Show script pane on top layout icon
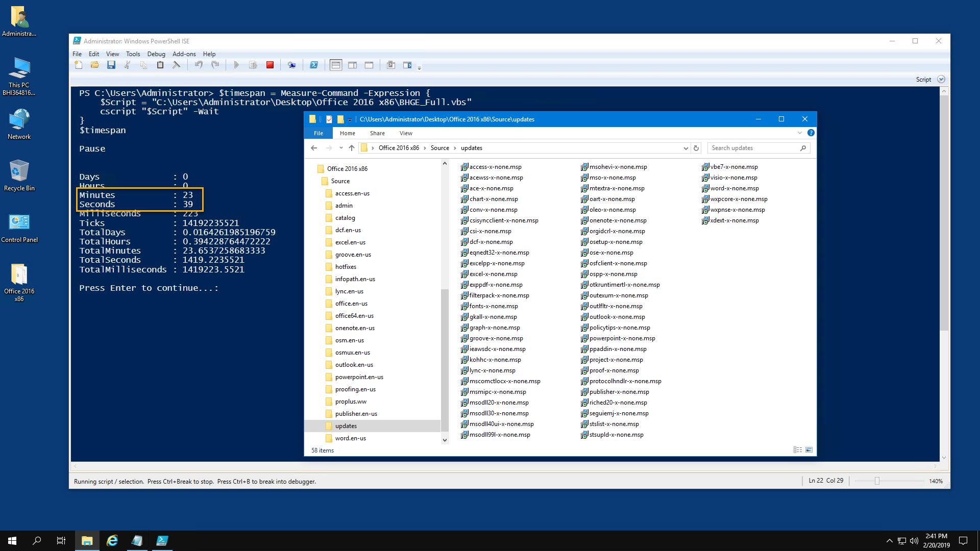 336,65
